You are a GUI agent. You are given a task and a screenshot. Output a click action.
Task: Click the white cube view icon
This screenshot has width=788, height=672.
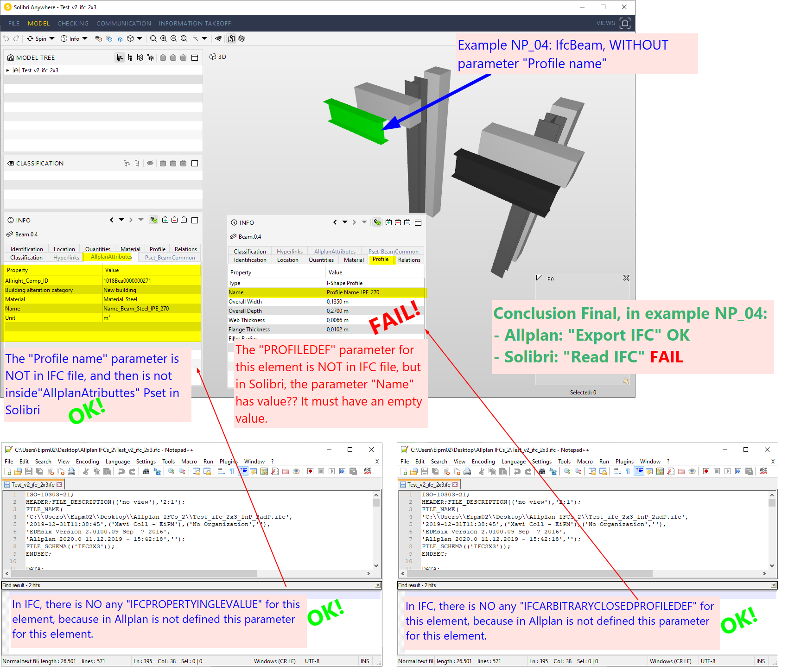click(x=130, y=38)
